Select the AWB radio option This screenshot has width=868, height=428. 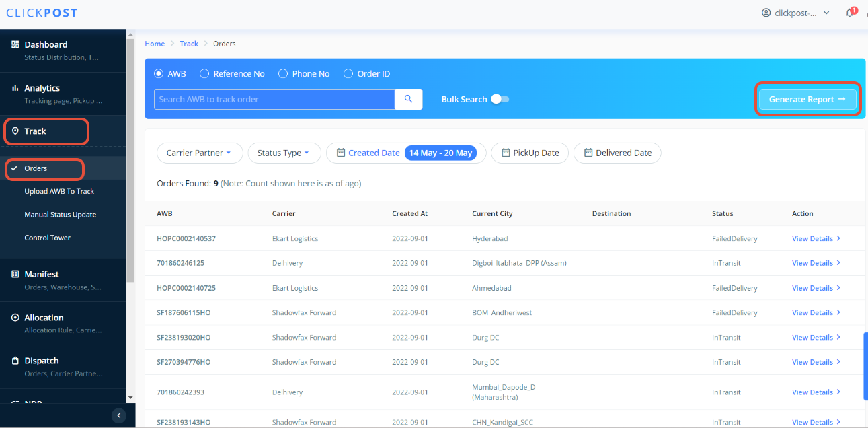(159, 73)
